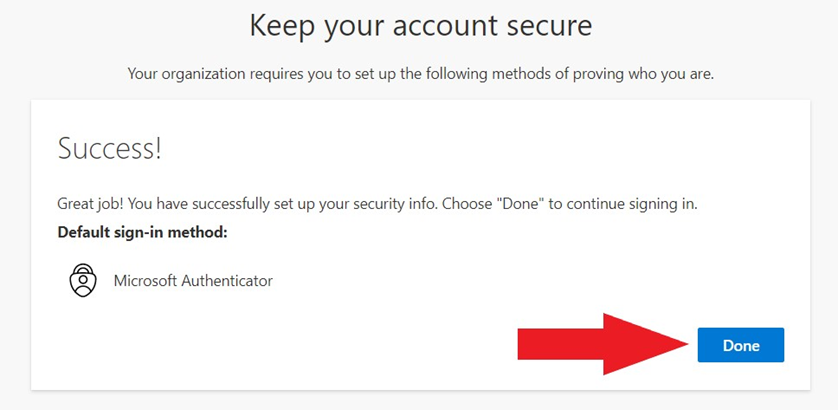This screenshot has height=410, width=838.
Task: Click the word 'Microsoft' in the method name
Action: click(x=145, y=280)
